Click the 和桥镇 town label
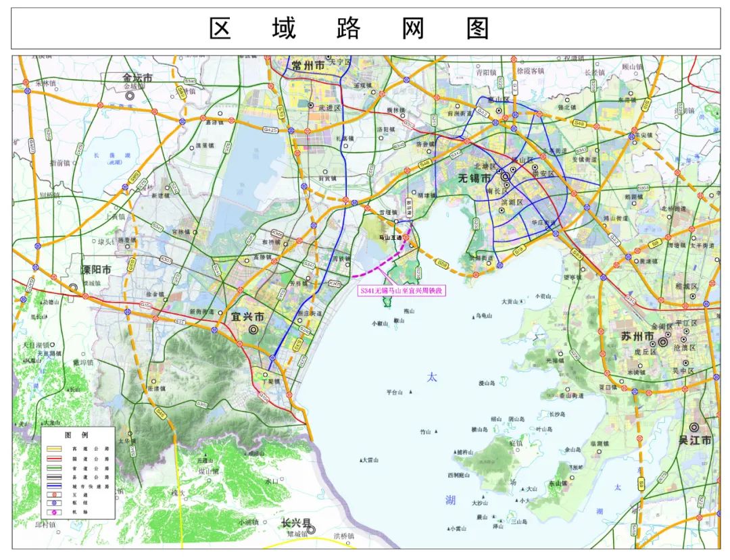 [272, 243]
